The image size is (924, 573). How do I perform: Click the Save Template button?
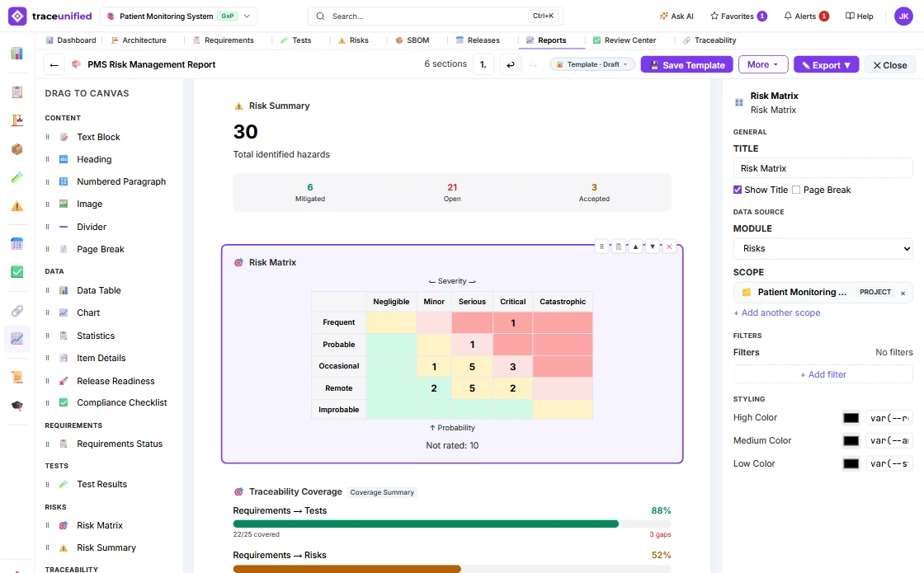(x=687, y=65)
